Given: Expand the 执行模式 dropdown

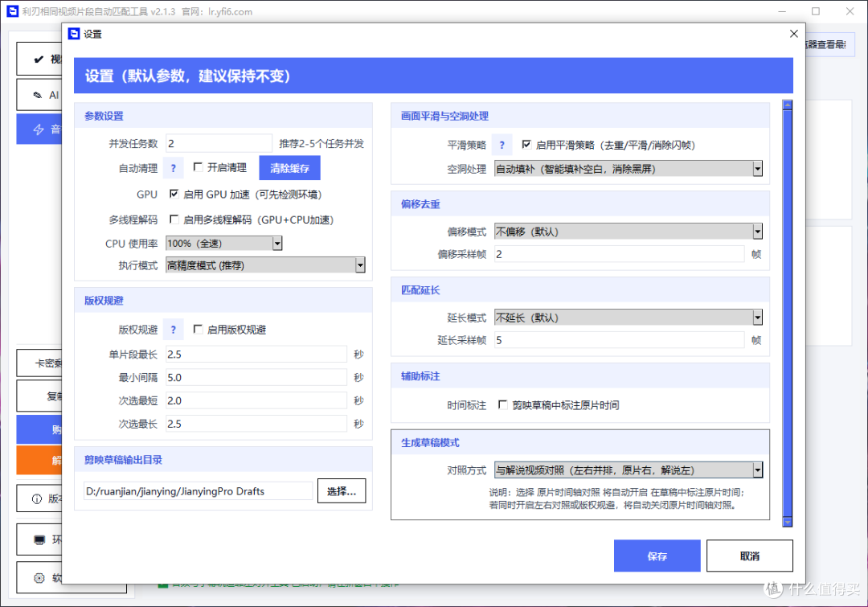Looking at the screenshot, I should (x=265, y=265).
